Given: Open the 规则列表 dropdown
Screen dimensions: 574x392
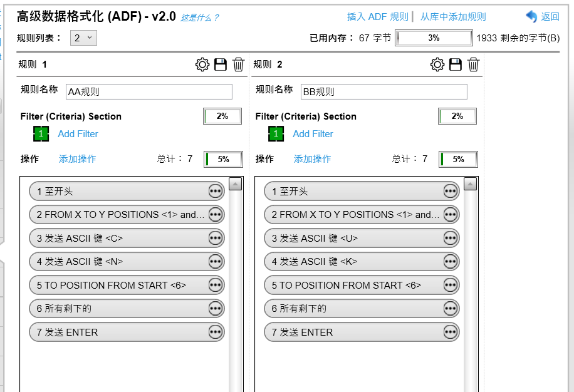Looking at the screenshot, I should (x=83, y=38).
